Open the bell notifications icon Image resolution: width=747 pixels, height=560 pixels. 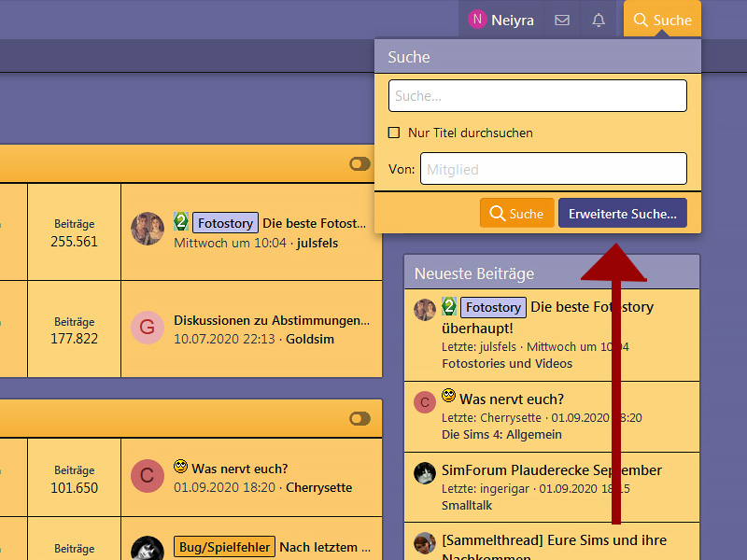click(599, 20)
